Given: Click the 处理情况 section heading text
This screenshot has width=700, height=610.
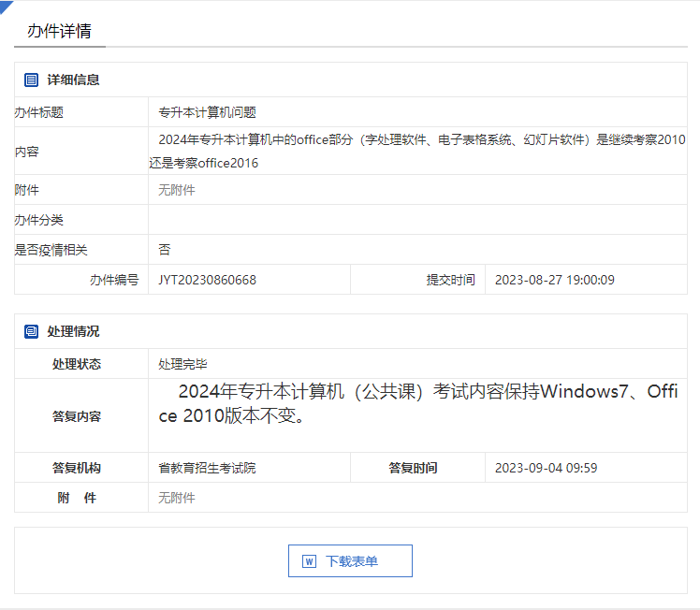Looking at the screenshot, I should [x=73, y=331].
